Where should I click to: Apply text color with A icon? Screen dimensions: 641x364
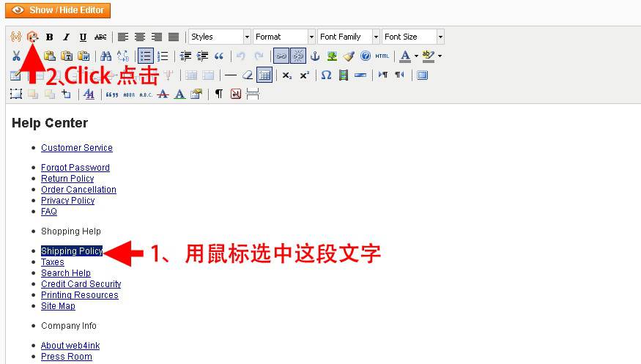pyautogui.click(x=405, y=56)
